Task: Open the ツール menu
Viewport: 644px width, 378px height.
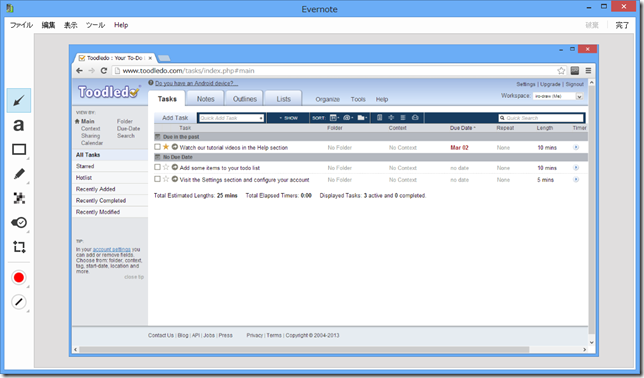Action: 95,25
